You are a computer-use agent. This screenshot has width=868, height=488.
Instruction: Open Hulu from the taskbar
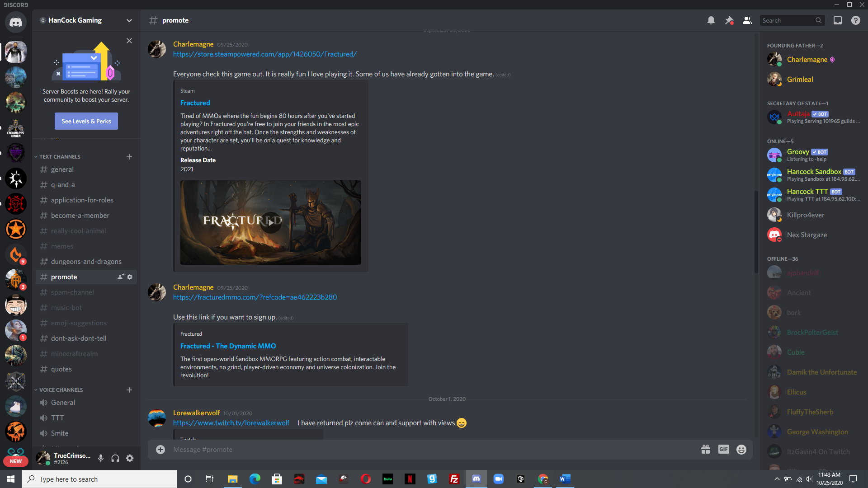pos(388,479)
